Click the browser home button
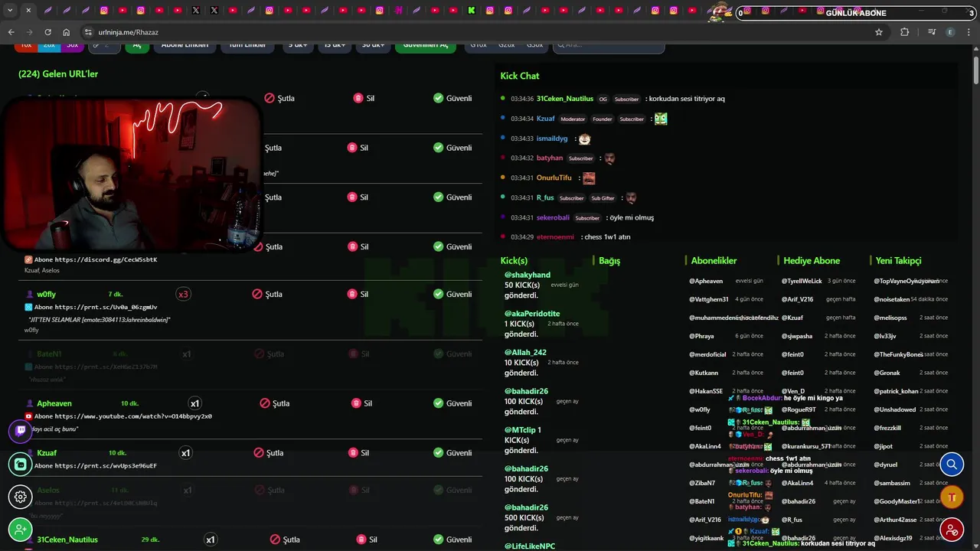 click(x=66, y=32)
